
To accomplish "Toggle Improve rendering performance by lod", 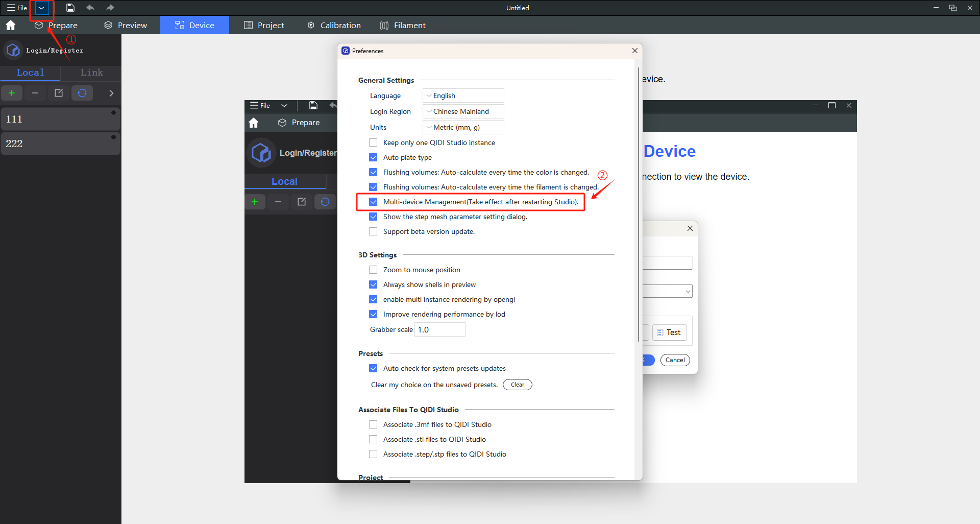I will (x=373, y=314).
